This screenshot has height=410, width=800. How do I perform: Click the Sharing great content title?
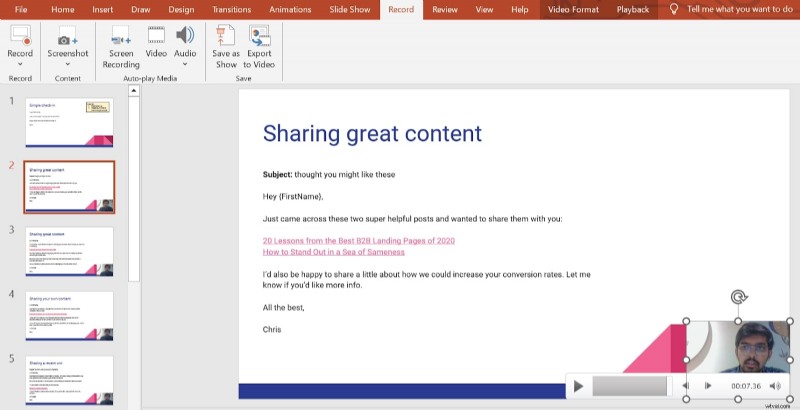click(372, 134)
